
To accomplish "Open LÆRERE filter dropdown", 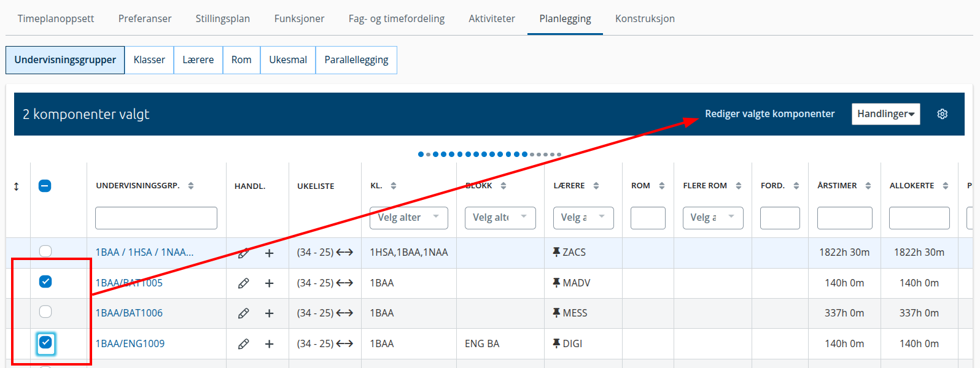I will [583, 218].
